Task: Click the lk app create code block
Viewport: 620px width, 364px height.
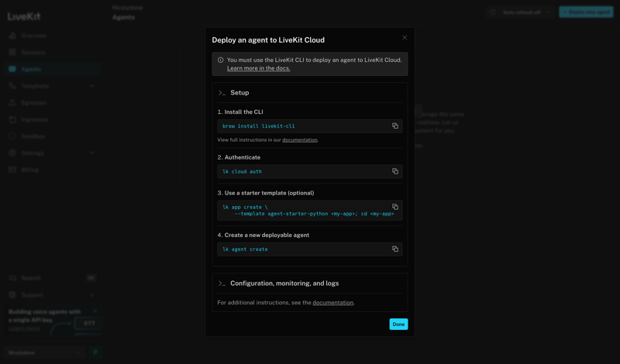Action: (310, 210)
